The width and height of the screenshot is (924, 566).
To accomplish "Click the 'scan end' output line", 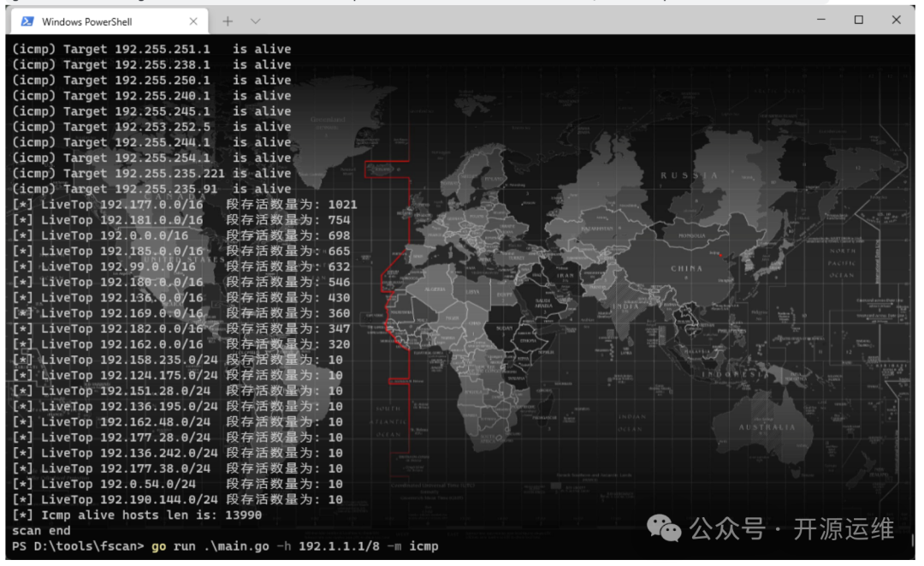I will (x=41, y=531).
